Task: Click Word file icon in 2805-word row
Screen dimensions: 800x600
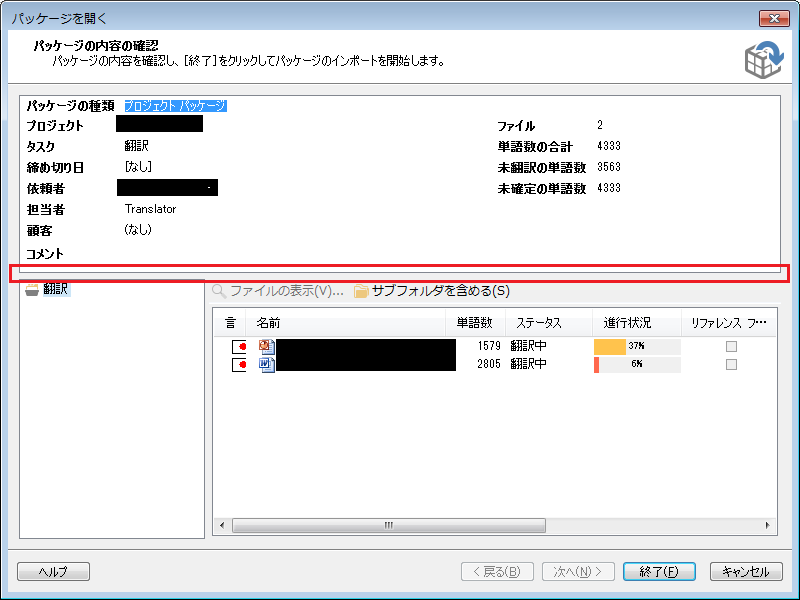Action: tap(267, 364)
